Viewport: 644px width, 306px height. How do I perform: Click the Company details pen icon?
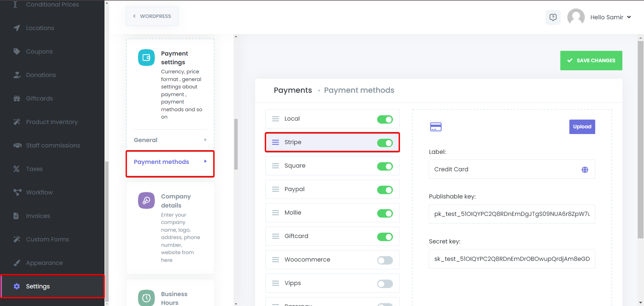(146, 200)
